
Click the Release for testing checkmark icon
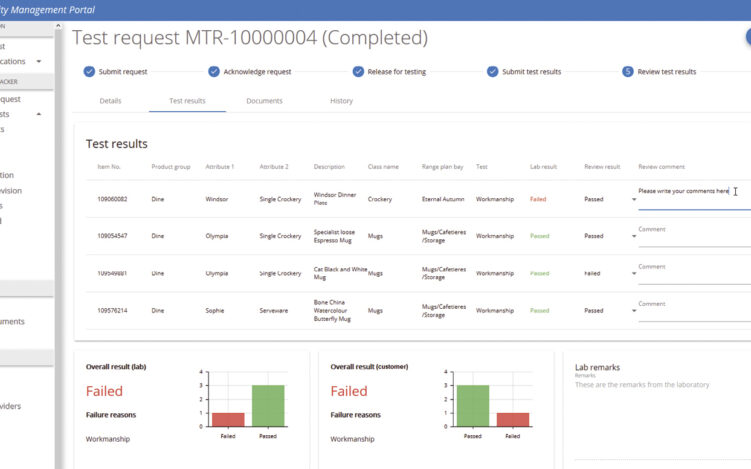pyautogui.click(x=358, y=72)
